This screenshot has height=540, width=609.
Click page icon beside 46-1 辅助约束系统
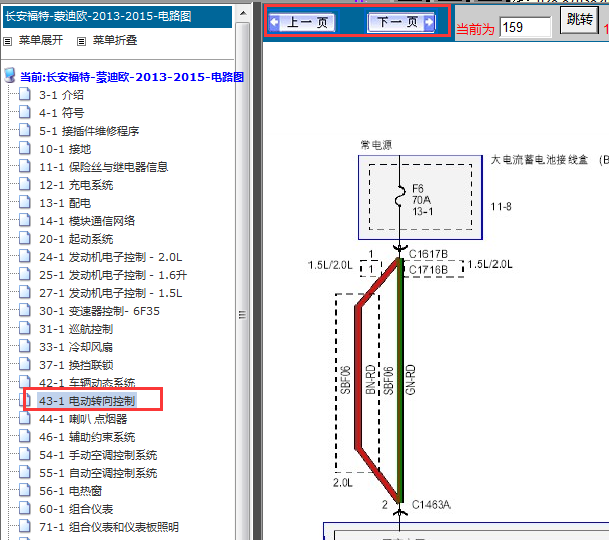25,436
